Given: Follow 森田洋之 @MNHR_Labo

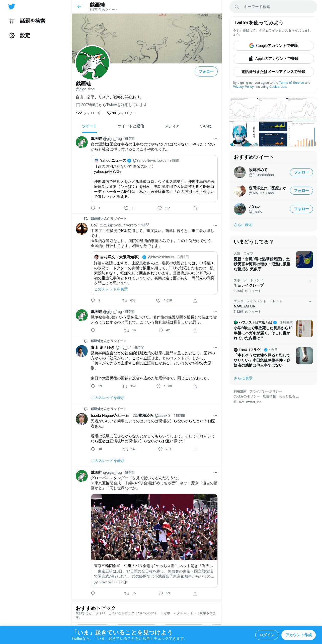Looking at the screenshot, I should tap(301, 191).
